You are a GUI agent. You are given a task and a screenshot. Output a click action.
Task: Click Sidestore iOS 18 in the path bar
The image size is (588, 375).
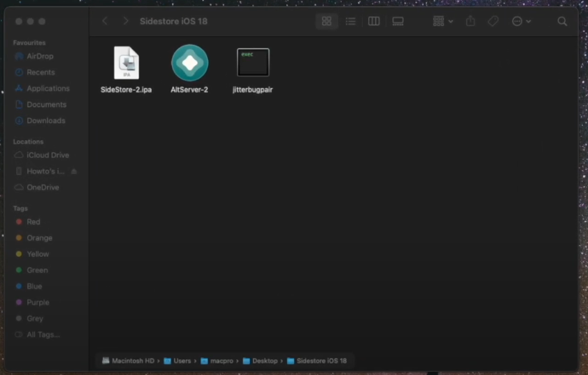[317, 361]
